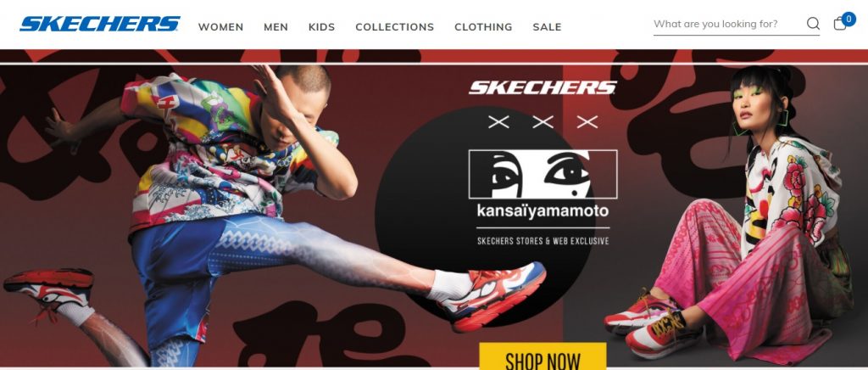Screen dimensions: 868x370
Task: Click the white Skechers logo on the banner
Action: pyautogui.click(x=542, y=87)
